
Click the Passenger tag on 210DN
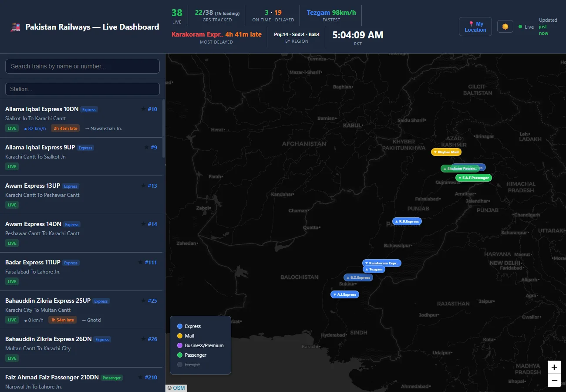pyautogui.click(x=111, y=378)
